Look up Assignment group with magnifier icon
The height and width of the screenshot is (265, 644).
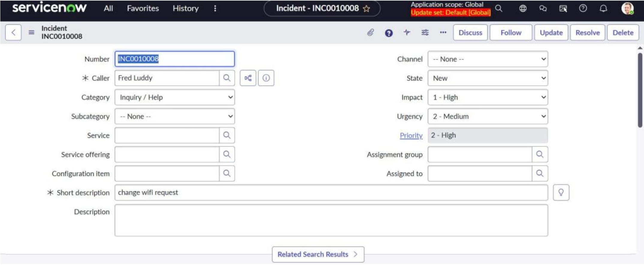pyautogui.click(x=540, y=154)
